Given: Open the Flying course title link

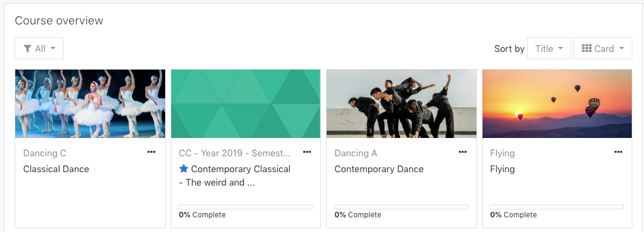Looking at the screenshot, I should [502, 169].
